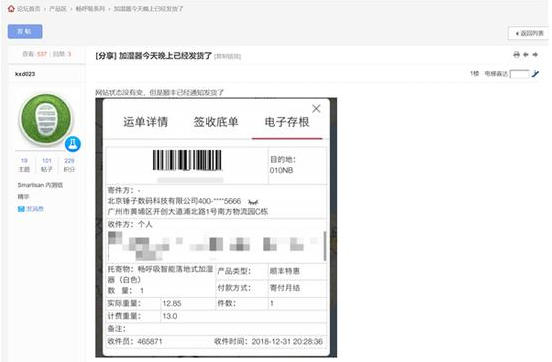Click the 顺丰特惠 product type value
Viewport: 552px width, 362px height.
click(284, 271)
